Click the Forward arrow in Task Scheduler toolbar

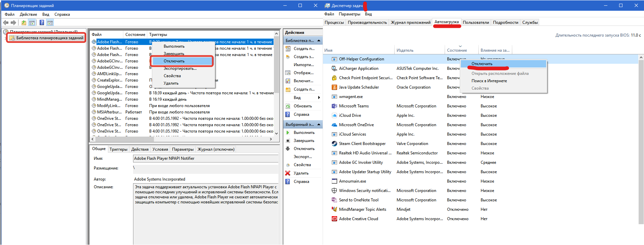[x=13, y=22]
